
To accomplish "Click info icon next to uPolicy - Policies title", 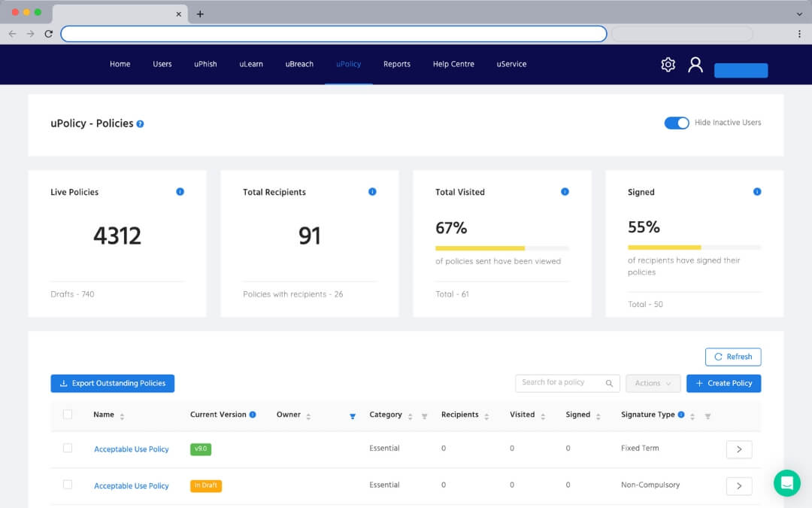I will (x=141, y=124).
